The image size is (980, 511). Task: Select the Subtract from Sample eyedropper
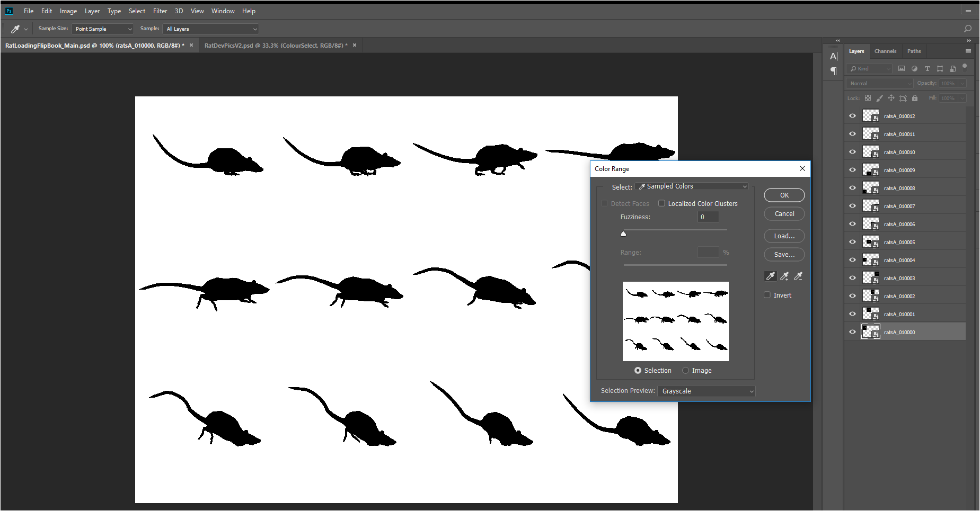(799, 276)
